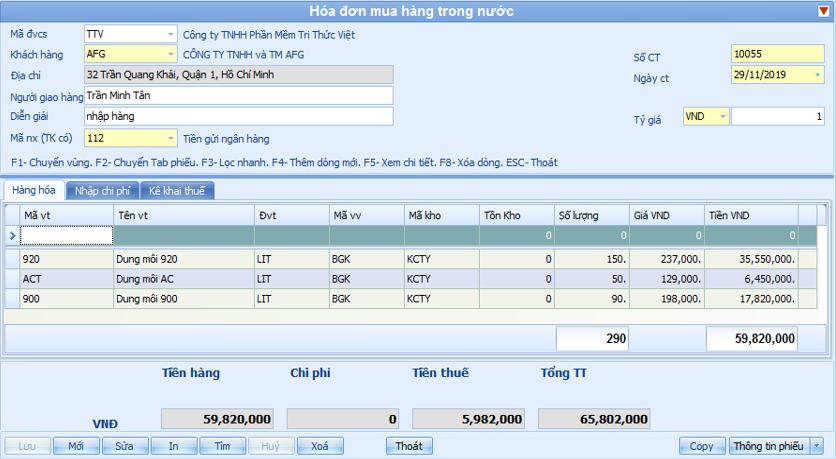836x459 pixels.
Task: Select the Hàng hóa tab
Action: (x=34, y=191)
